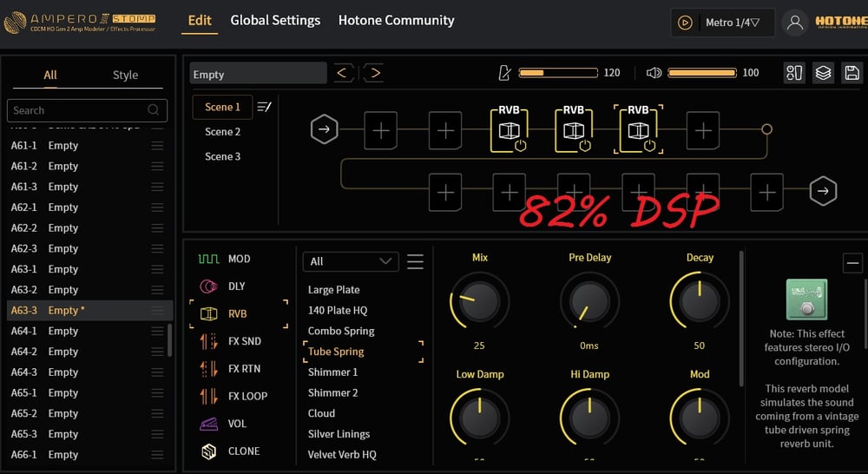Open the All effect filter dropdown

click(x=351, y=261)
